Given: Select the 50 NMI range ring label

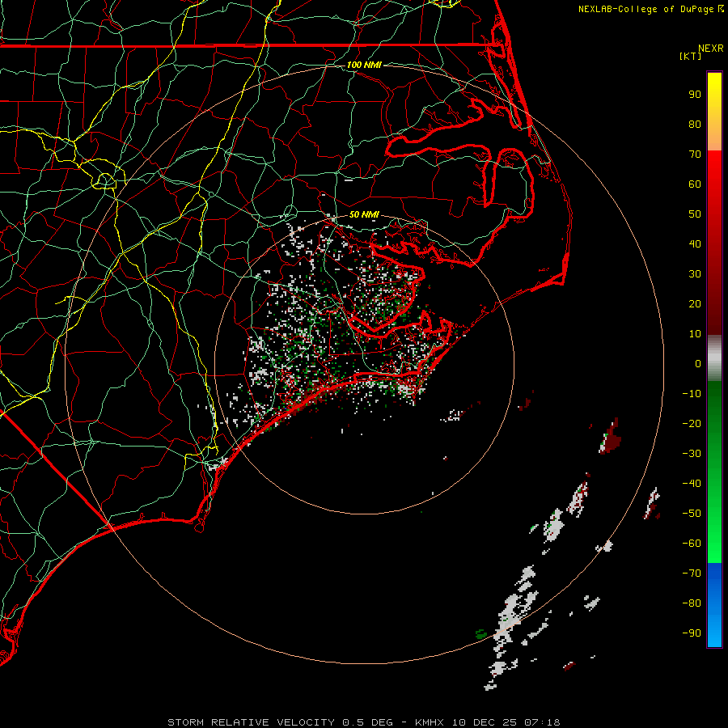Looking at the screenshot, I should coord(364,214).
